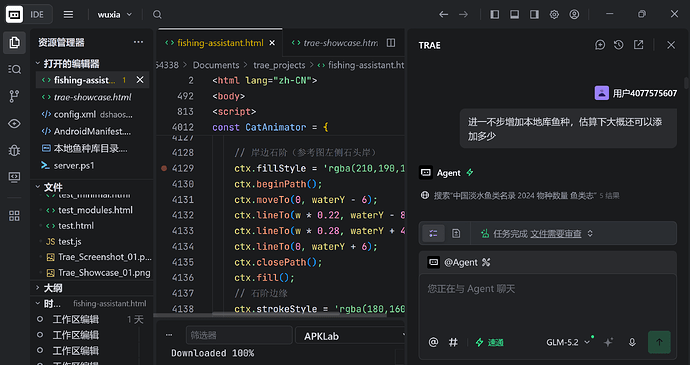Screen dimensions: 690x365
Task: Click the @ mention icon
Action: click(x=433, y=342)
